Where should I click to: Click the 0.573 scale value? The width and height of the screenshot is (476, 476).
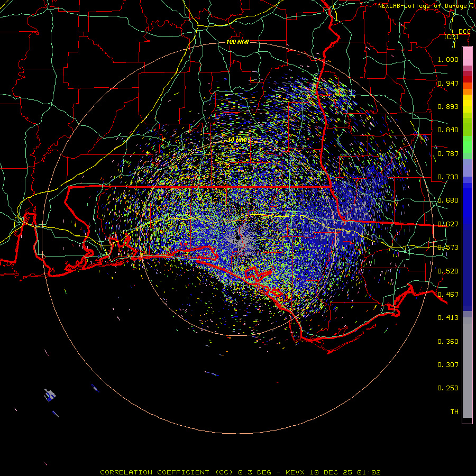tap(448, 248)
